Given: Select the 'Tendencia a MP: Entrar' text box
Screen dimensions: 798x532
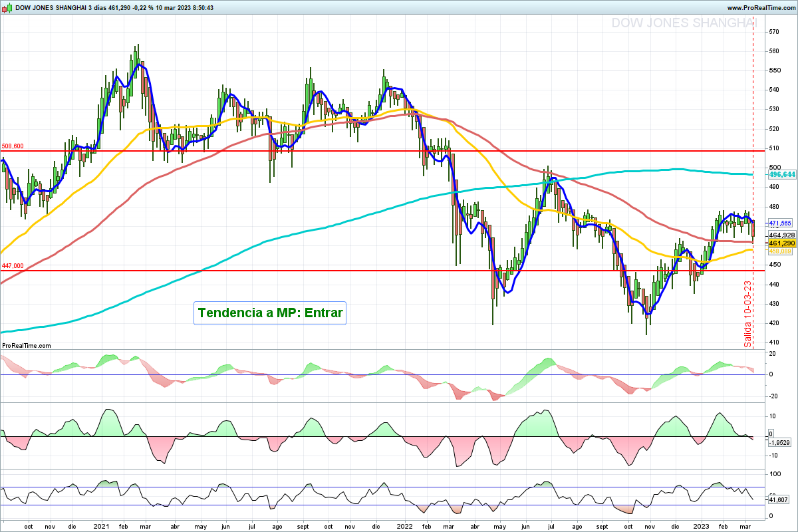Looking at the screenshot, I should click(271, 313).
